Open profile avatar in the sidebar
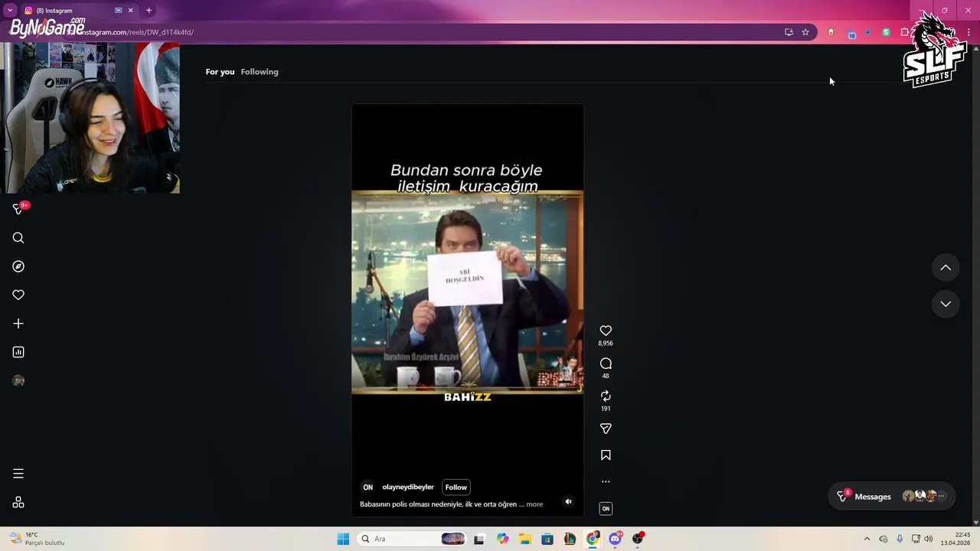The height and width of the screenshot is (551, 980). tap(18, 380)
